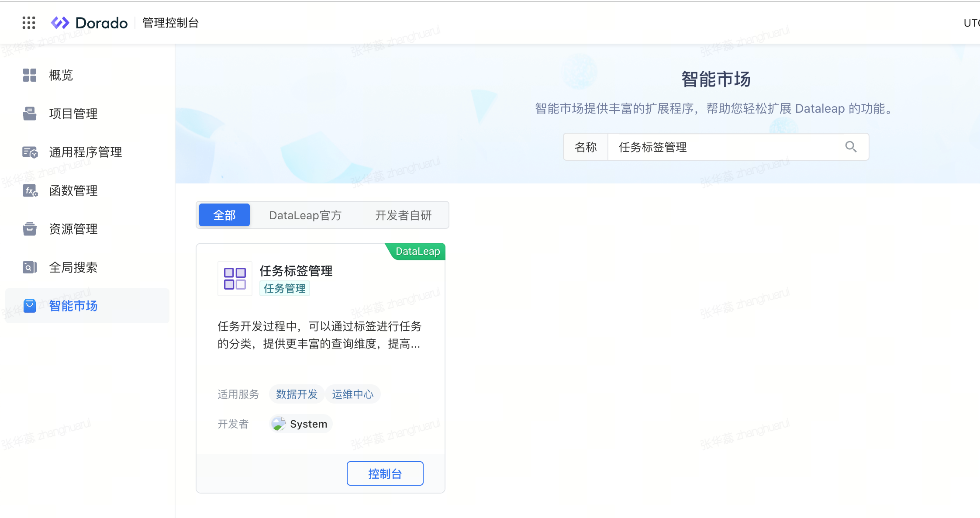Click the 数据开发 service tag
The height and width of the screenshot is (518, 980).
point(297,394)
